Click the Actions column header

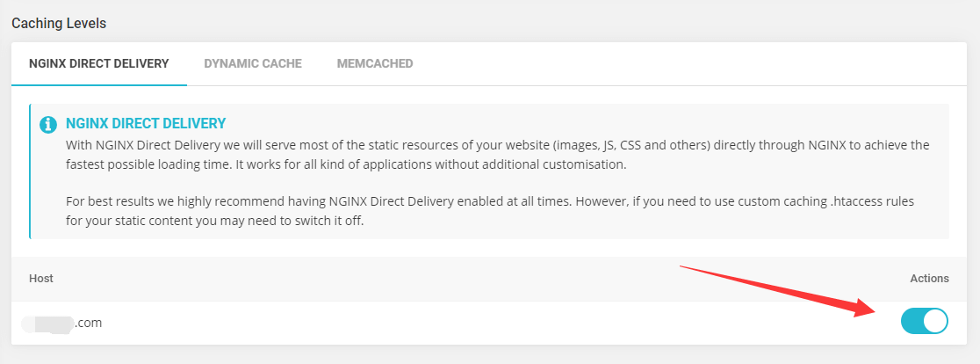point(929,278)
